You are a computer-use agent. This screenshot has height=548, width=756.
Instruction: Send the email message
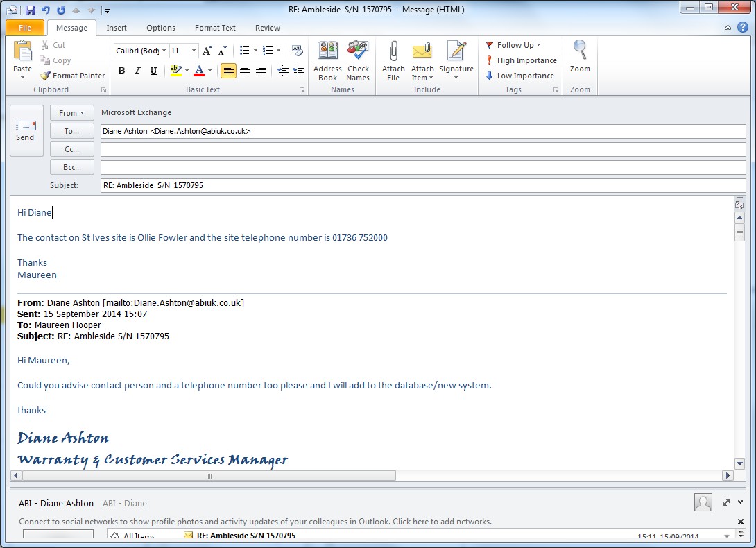(x=26, y=130)
